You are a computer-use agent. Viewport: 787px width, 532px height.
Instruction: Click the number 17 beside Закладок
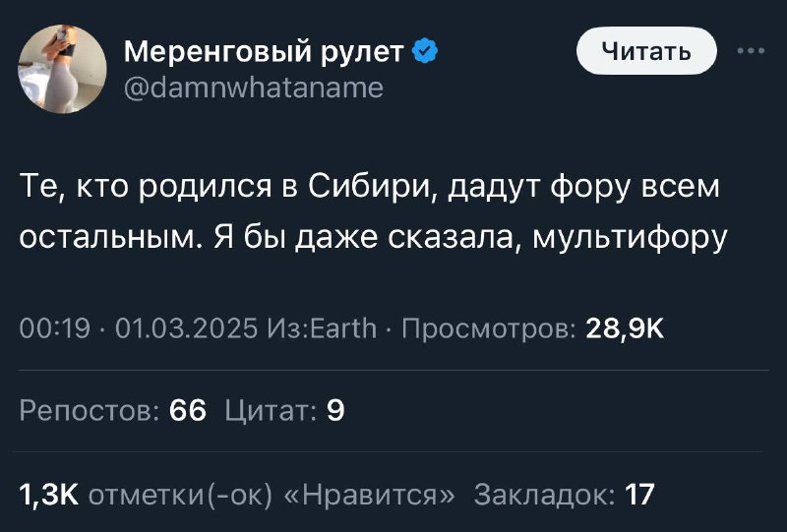pos(640,495)
